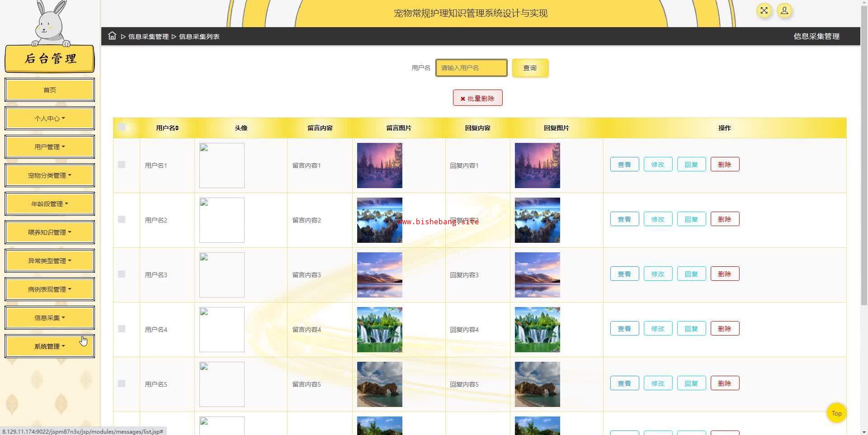Delete the 用户名2 row
The image size is (868, 435).
click(x=725, y=219)
